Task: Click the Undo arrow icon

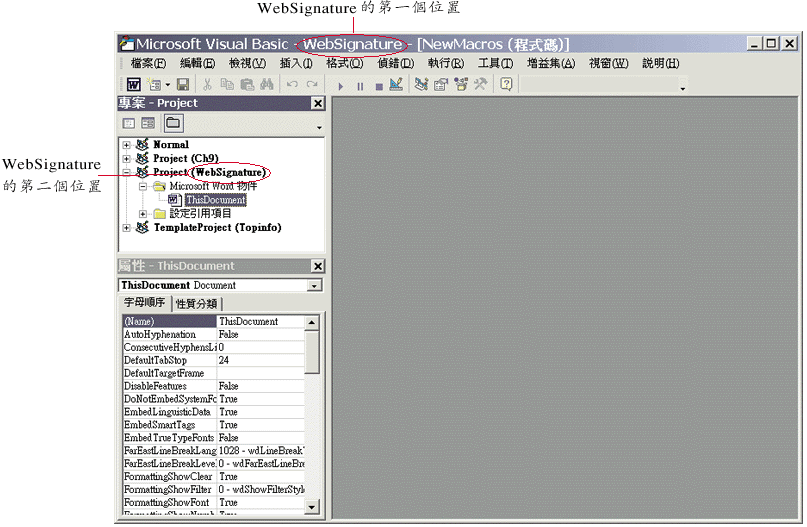Action: coord(292,84)
